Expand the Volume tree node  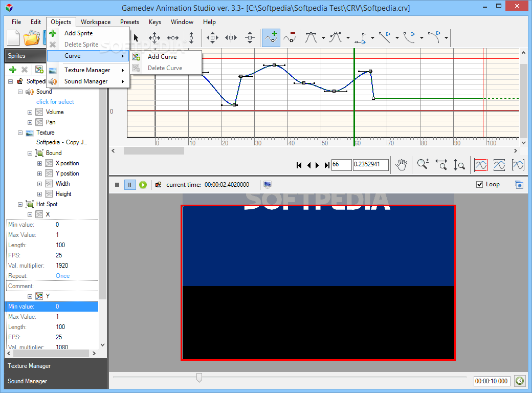click(30, 112)
